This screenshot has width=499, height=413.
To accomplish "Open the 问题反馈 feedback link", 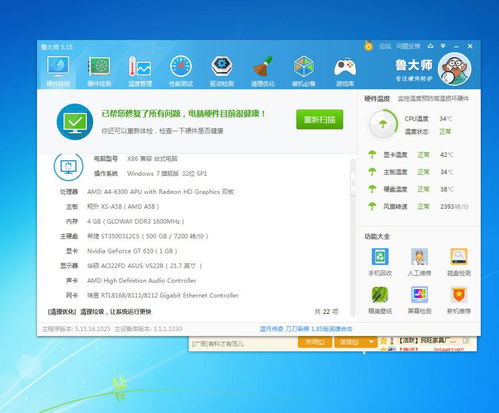I will [408, 46].
